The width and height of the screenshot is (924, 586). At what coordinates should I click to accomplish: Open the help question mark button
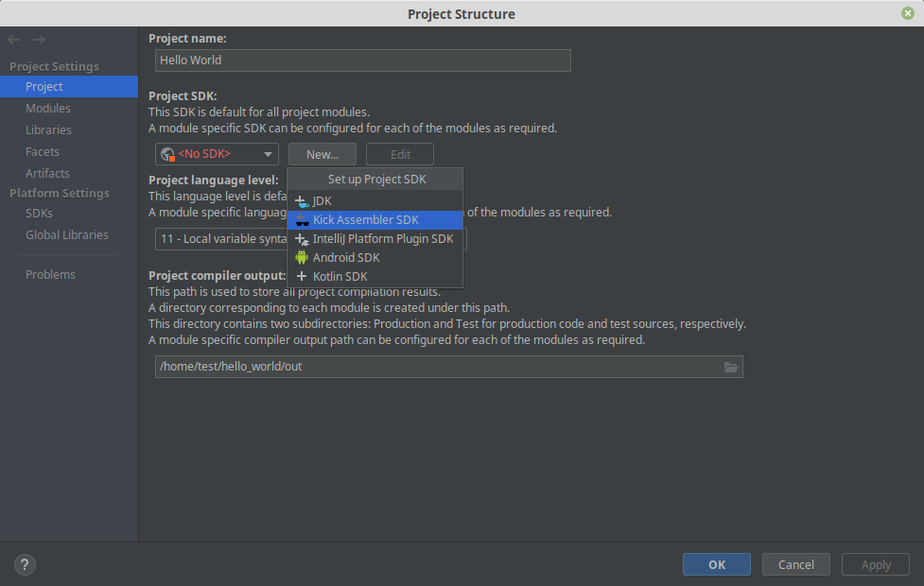(x=25, y=565)
